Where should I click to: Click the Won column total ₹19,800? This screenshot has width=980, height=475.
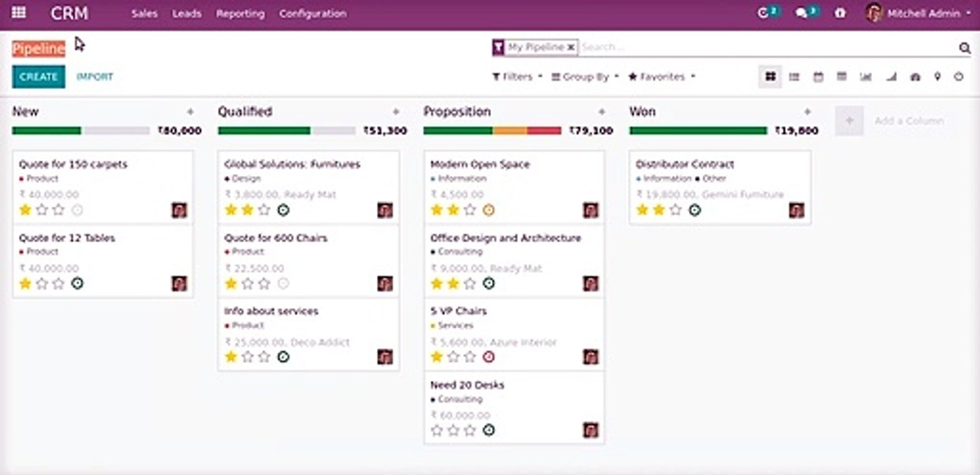[797, 131]
